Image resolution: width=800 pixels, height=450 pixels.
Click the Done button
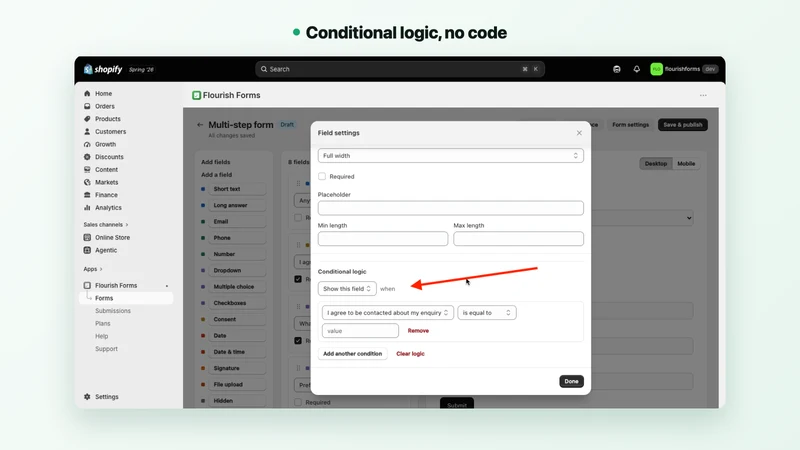(x=571, y=381)
